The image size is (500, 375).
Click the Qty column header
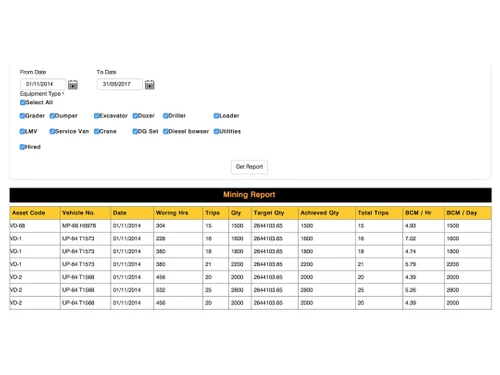[x=240, y=213]
